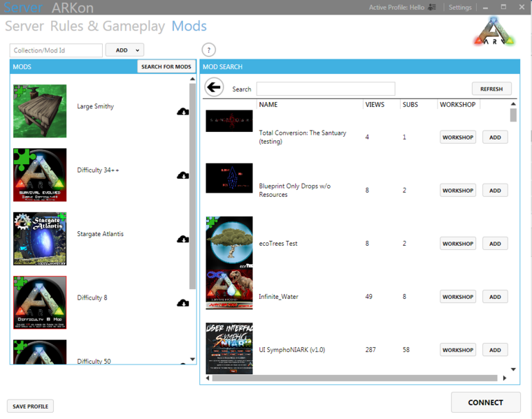The image size is (532, 419).
Task: Click the mod Search text field
Action: point(326,89)
